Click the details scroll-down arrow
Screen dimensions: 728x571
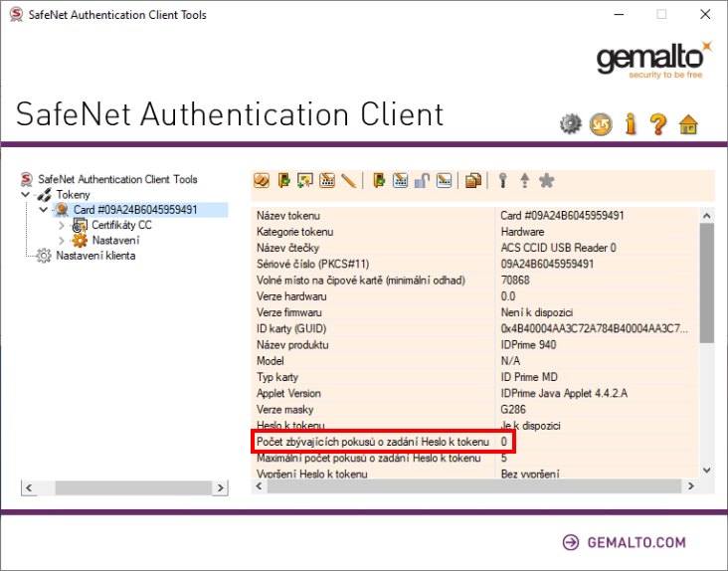click(x=707, y=471)
